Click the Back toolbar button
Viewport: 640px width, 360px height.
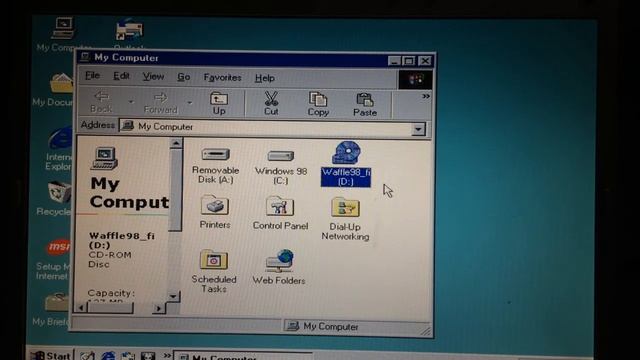101,102
